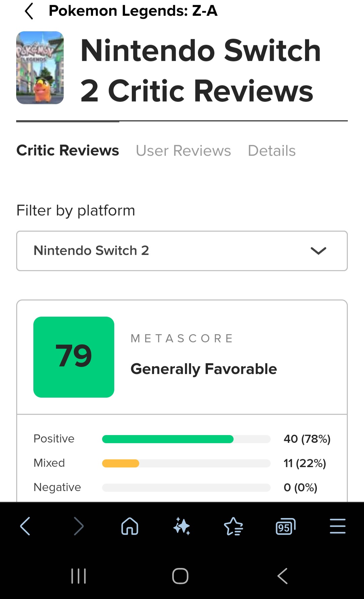Screen dimensions: 364x599
Task: Tap the Pokemon Legends: Z-A title link
Action: [133, 11]
